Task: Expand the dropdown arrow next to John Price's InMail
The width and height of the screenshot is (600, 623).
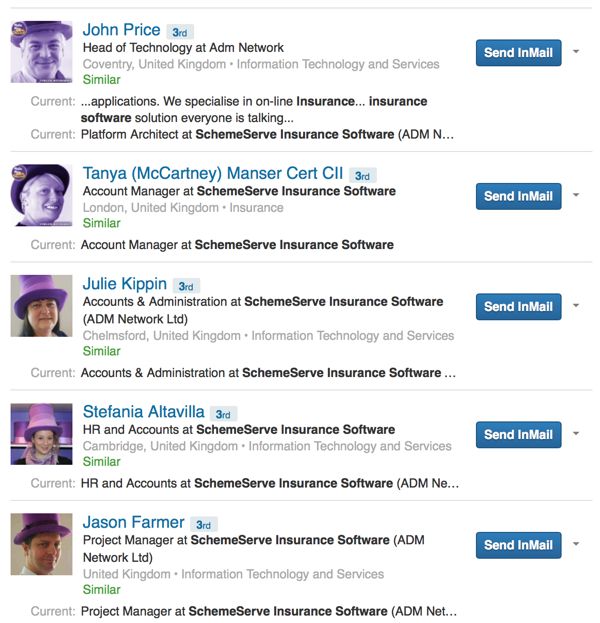Action: click(576, 53)
